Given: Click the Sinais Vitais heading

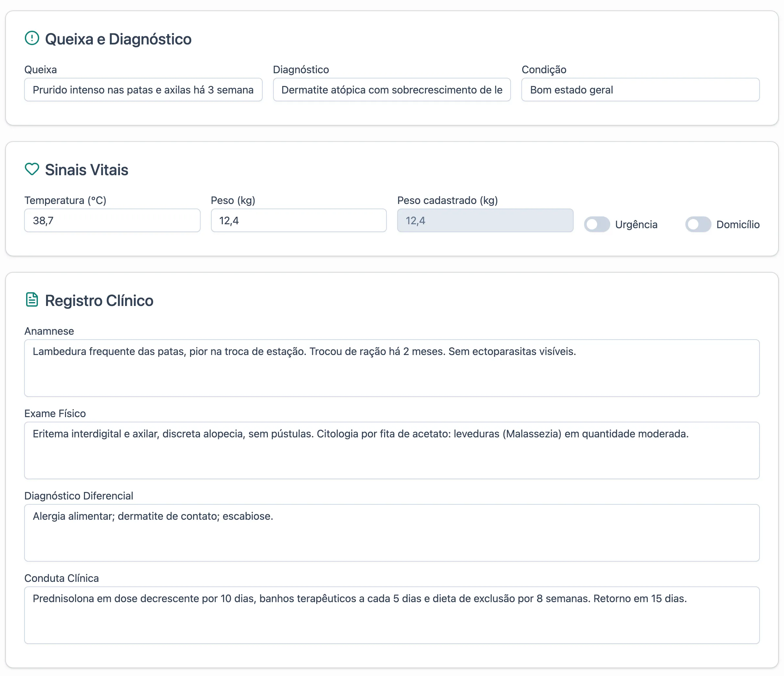Looking at the screenshot, I should pyautogui.click(x=87, y=170).
